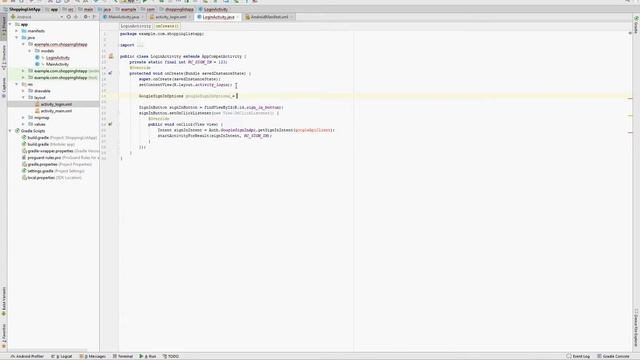The height and width of the screenshot is (360, 640).
Task: Expand the folded import block
Action: (x=140, y=45)
